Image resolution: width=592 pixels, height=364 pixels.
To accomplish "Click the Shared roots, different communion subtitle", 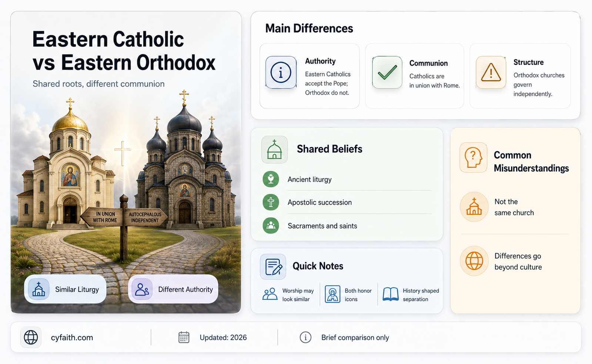I will [98, 84].
